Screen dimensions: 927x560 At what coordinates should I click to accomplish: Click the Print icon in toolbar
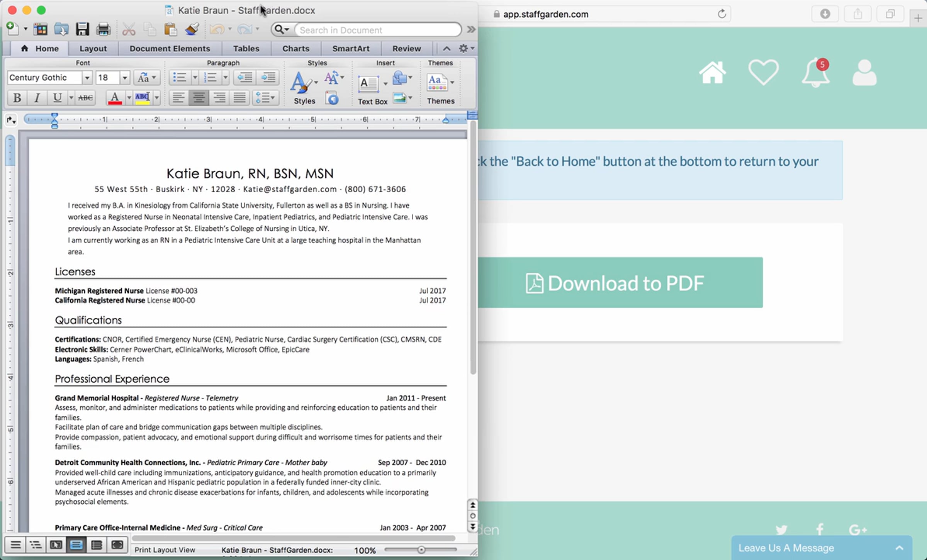pos(103,29)
